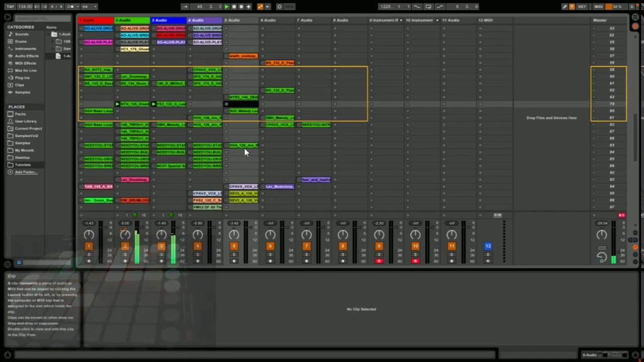Click the Add Folder link
The width and height of the screenshot is (644, 362).
26,172
